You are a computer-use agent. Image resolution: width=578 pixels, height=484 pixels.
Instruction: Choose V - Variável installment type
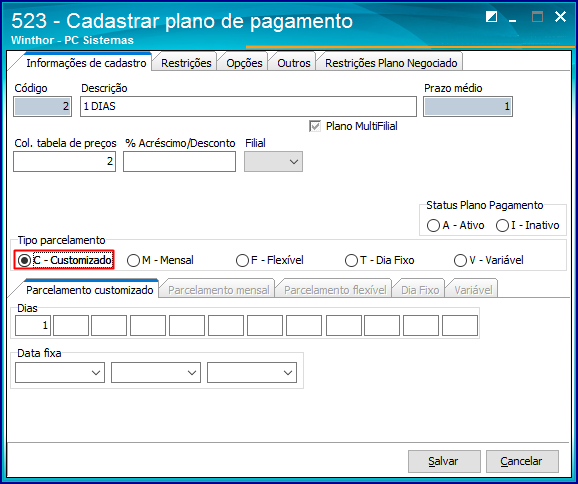click(460, 261)
